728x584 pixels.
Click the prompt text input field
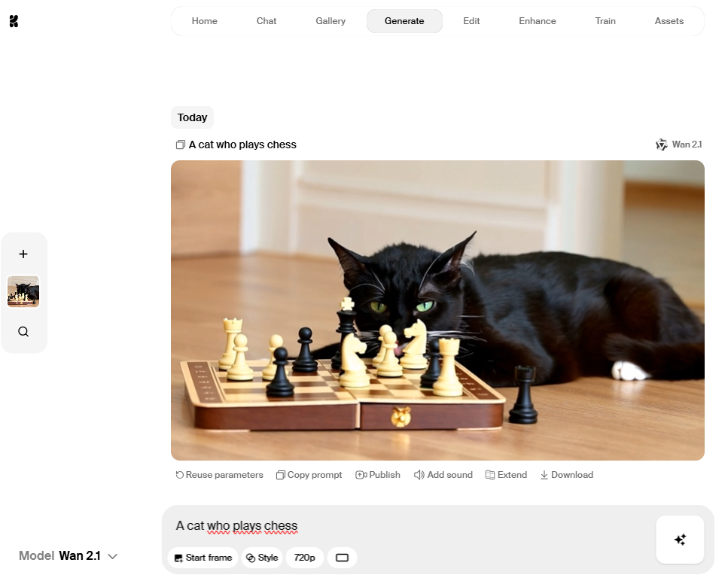[x=409, y=525]
